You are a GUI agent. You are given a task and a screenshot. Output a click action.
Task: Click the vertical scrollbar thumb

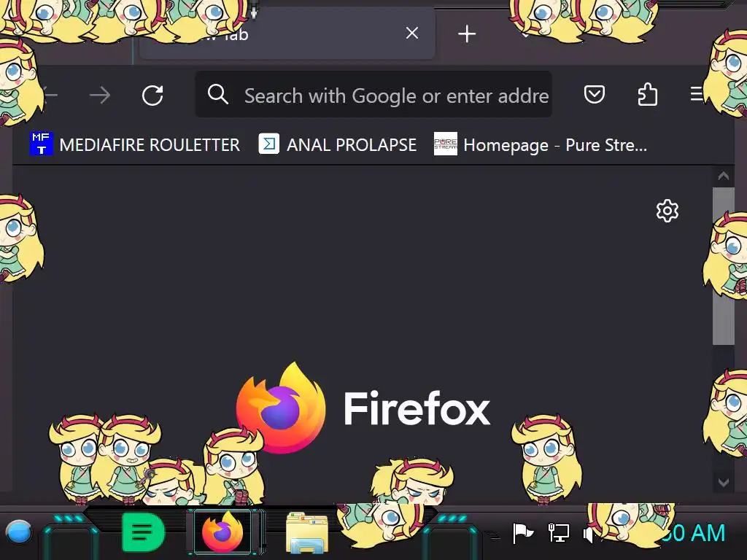pos(723,265)
